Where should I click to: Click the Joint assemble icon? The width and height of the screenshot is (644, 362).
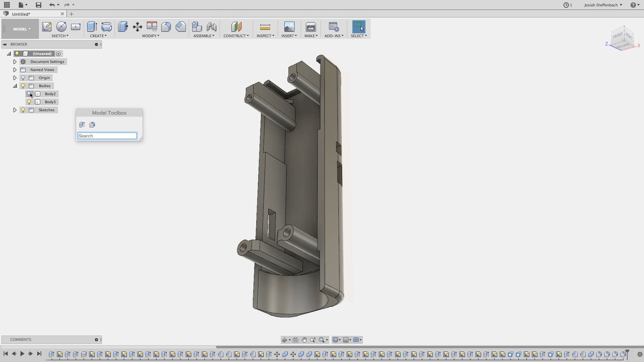(211, 27)
